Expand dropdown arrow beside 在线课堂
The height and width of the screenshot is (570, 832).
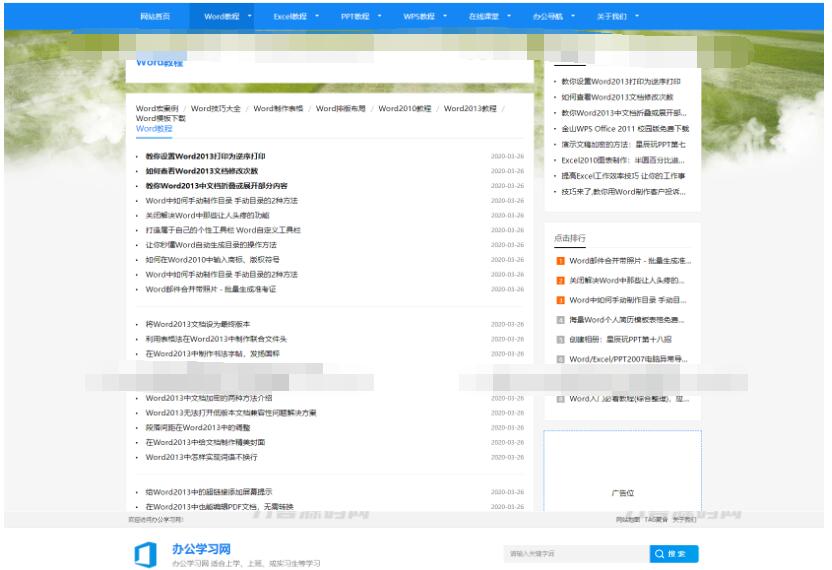pyautogui.click(x=509, y=16)
